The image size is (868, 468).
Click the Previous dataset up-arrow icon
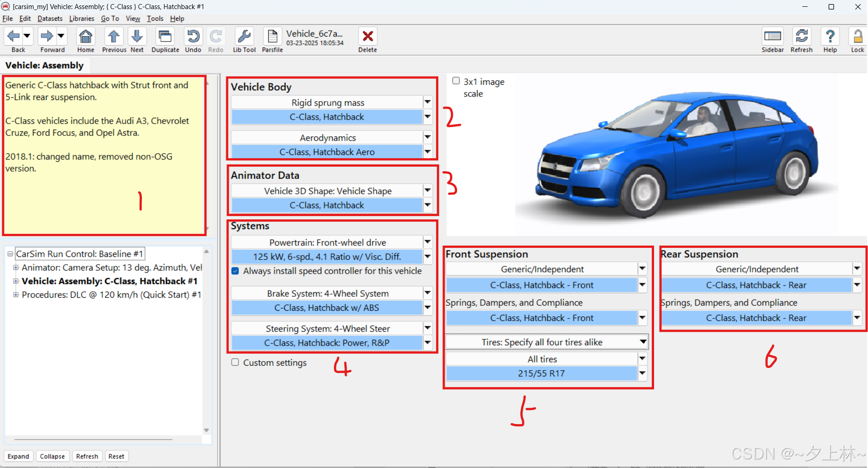pos(114,36)
